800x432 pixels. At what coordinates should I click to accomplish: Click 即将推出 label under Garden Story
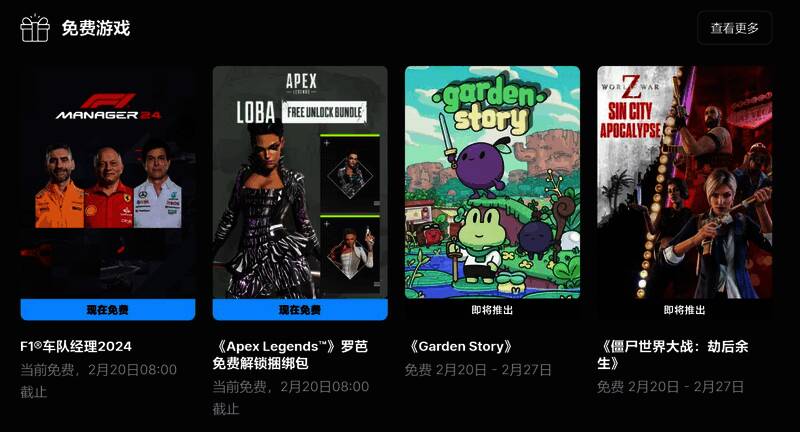point(492,310)
